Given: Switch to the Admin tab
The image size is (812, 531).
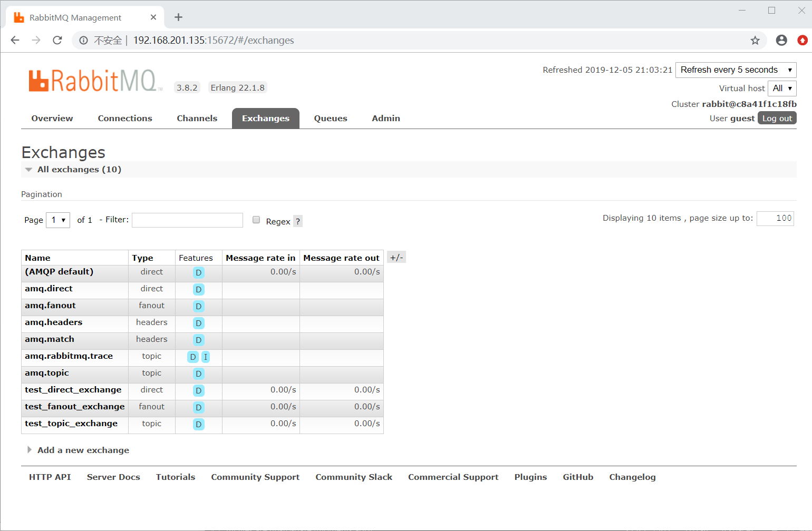Looking at the screenshot, I should [x=386, y=118].
